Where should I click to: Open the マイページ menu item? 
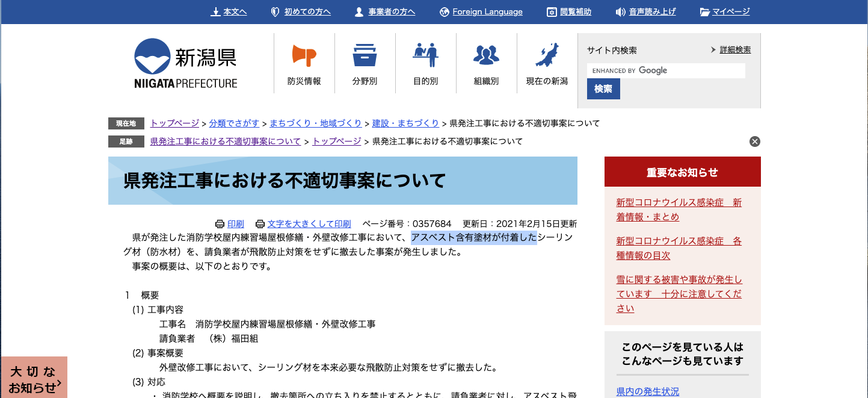tap(731, 12)
